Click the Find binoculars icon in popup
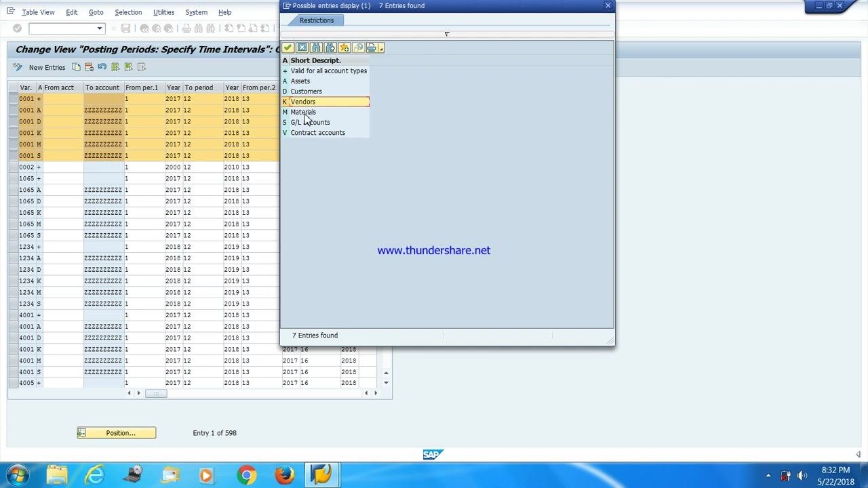This screenshot has width=868, height=488. pos(316,47)
